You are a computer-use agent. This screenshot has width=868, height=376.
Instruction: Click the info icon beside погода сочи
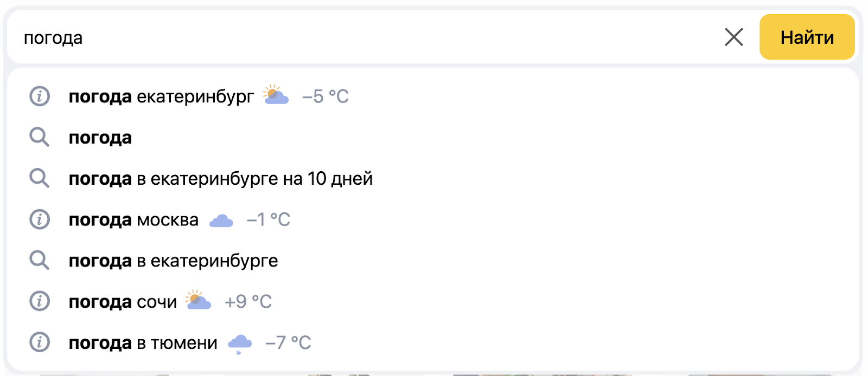pos(39,301)
